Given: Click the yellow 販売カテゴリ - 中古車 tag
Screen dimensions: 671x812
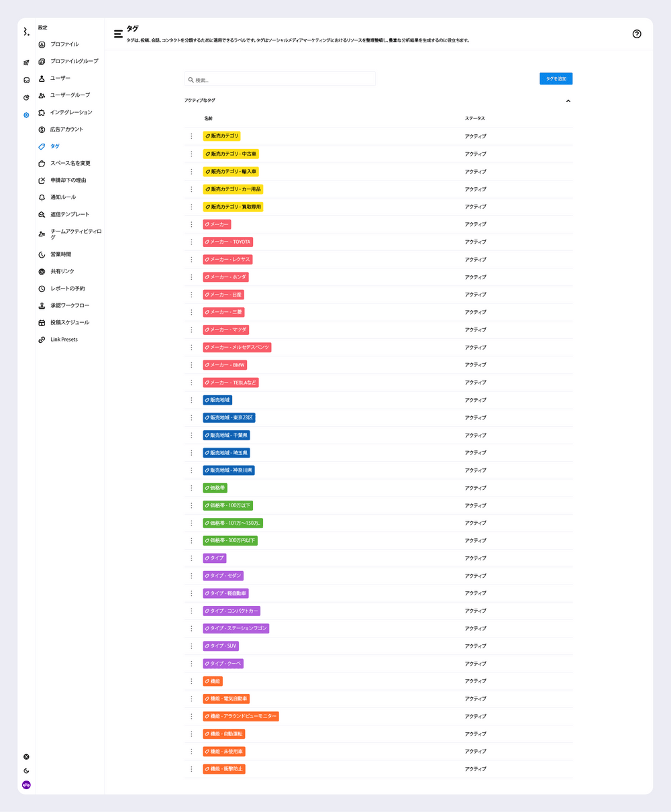Looking at the screenshot, I should coord(231,154).
